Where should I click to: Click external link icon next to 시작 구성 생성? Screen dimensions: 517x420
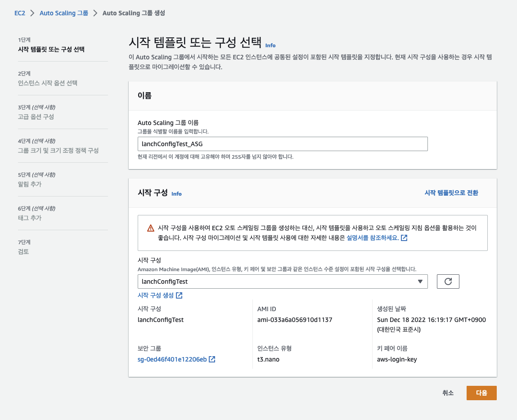pos(179,295)
